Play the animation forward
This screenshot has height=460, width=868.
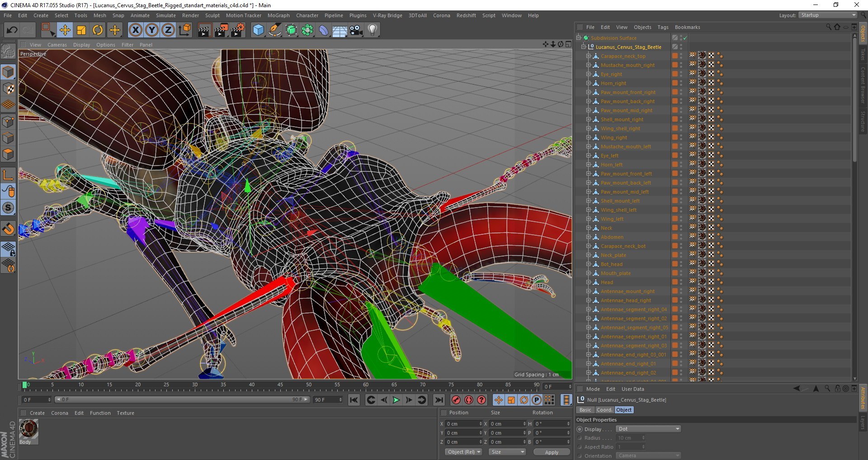click(396, 400)
